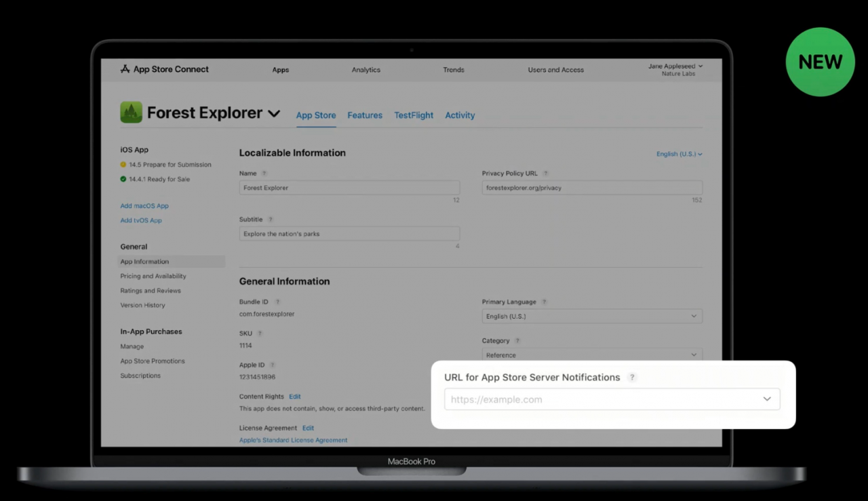
Task: Open the Jane Appleseed account menu
Action: click(x=675, y=70)
